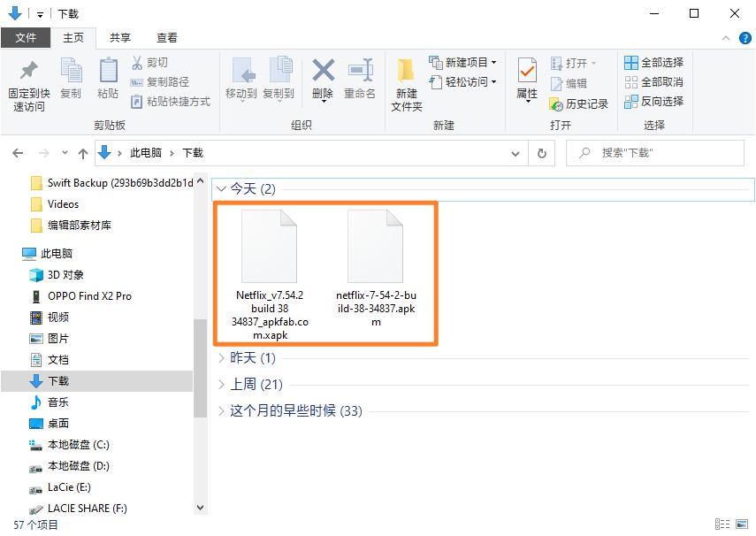Go forward in folder history
Viewport: 756px width, 536px height.
coord(44,153)
